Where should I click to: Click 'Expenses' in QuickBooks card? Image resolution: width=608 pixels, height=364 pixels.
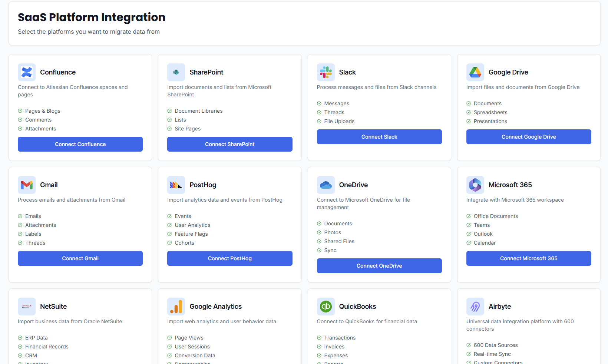[x=336, y=355]
